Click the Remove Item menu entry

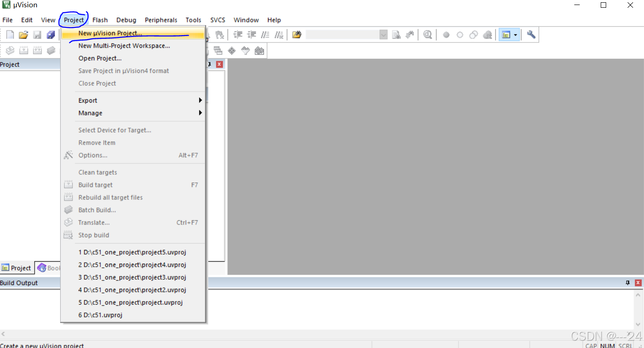[133, 143]
